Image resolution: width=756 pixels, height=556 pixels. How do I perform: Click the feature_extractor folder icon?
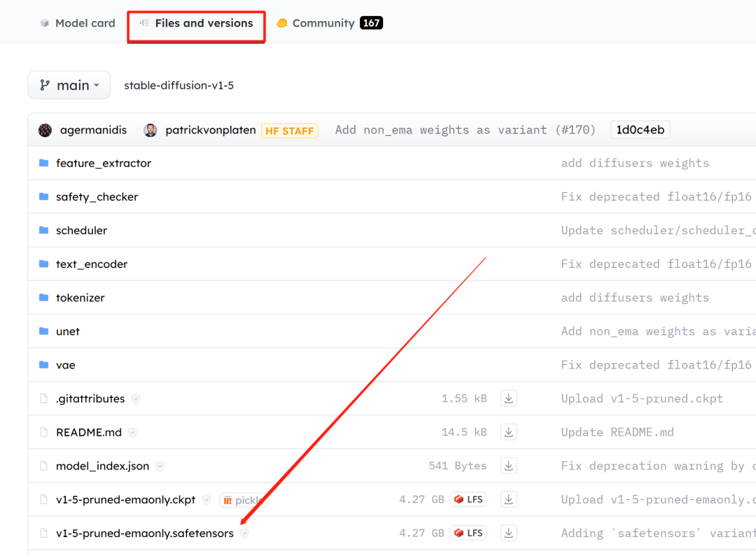click(44, 163)
